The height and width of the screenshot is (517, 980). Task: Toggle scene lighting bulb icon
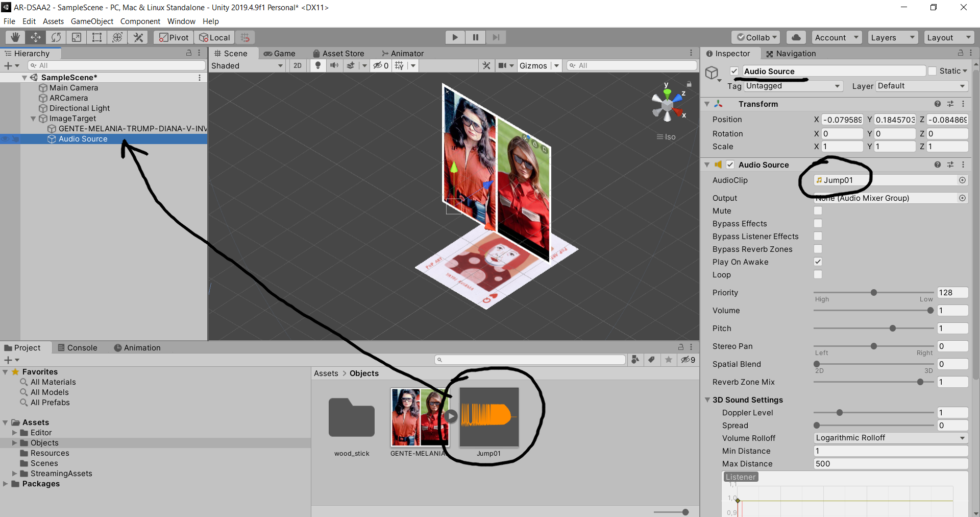click(318, 65)
